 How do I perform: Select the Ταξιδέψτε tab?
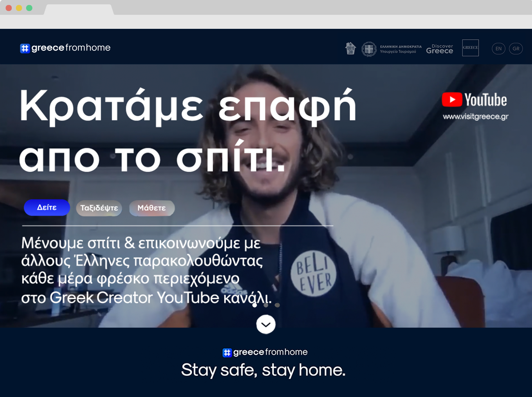99,208
